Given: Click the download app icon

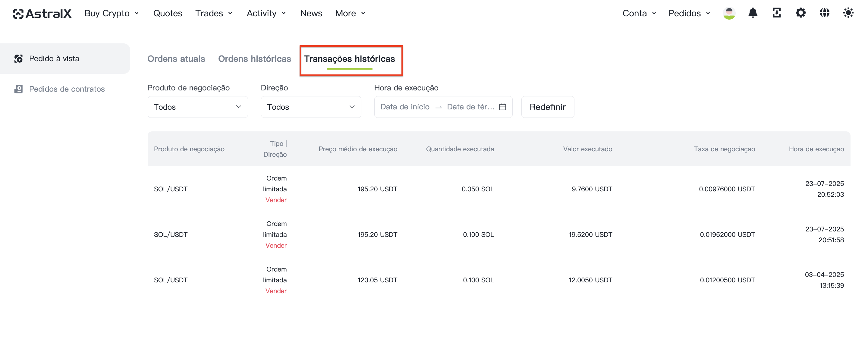Looking at the screenshot, I should (777, 13).
